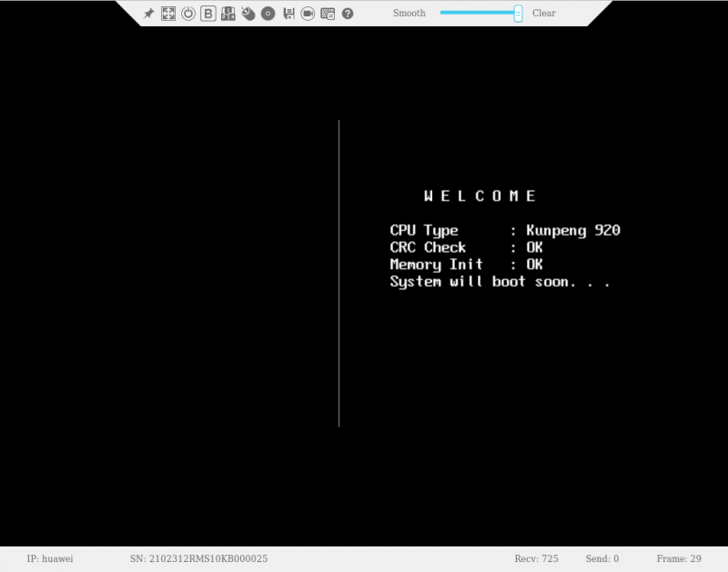The height and width of the screenshot is (572, 728).
Task: Click the WELCOME heading in console
Action: 480,196
